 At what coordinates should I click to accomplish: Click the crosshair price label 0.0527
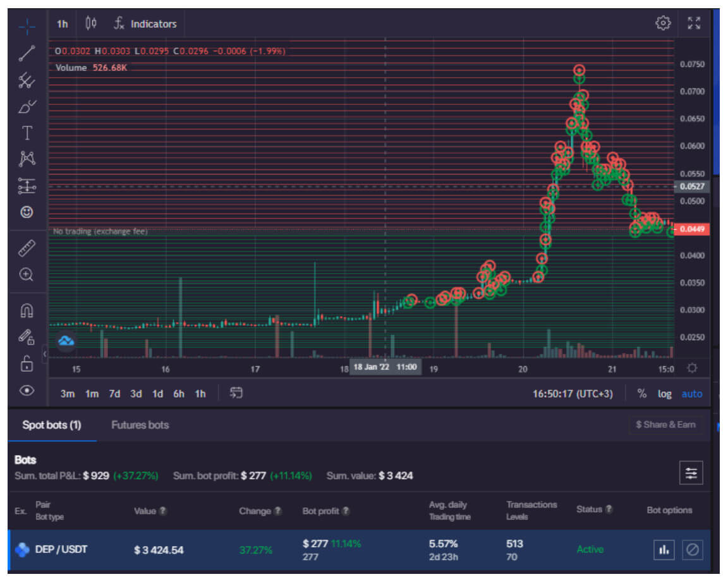pos(692,186)
